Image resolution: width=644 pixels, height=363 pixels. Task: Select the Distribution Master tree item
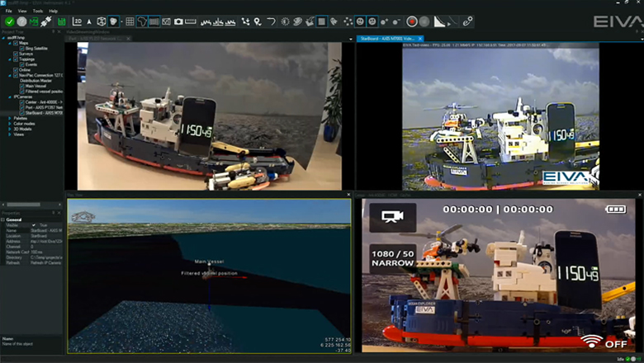[x=36, y=81]
